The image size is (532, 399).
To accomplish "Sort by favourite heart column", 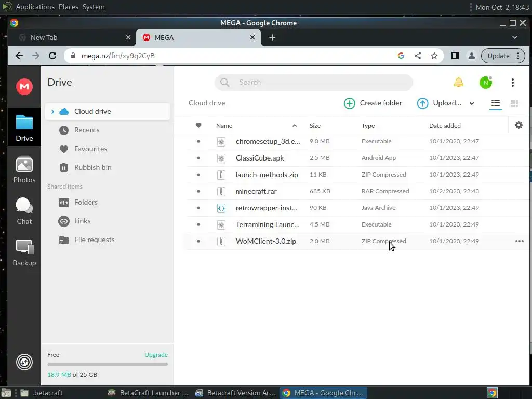I will [198, 126].
